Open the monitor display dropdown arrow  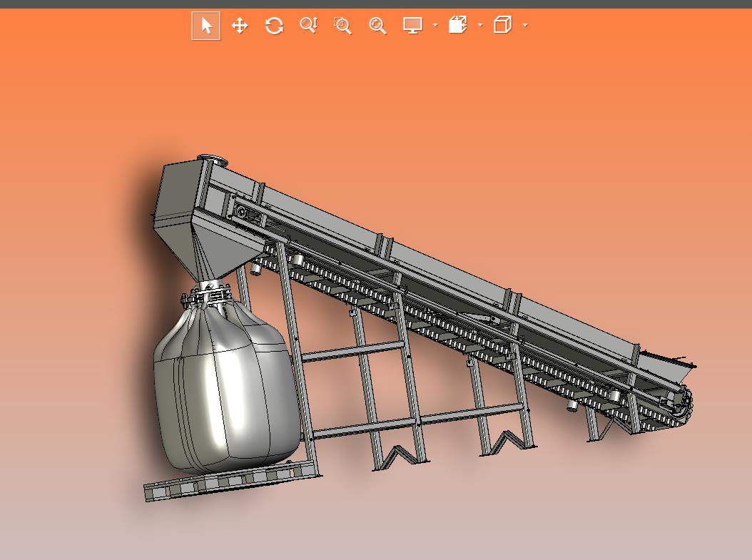[x=435, y=25]
